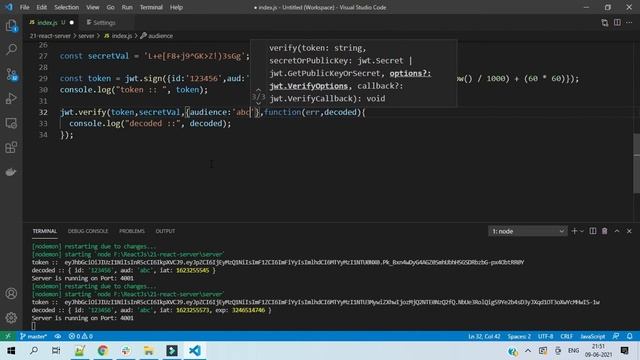
Task: Open Task View on taskbar
Action: click(56, 351)
